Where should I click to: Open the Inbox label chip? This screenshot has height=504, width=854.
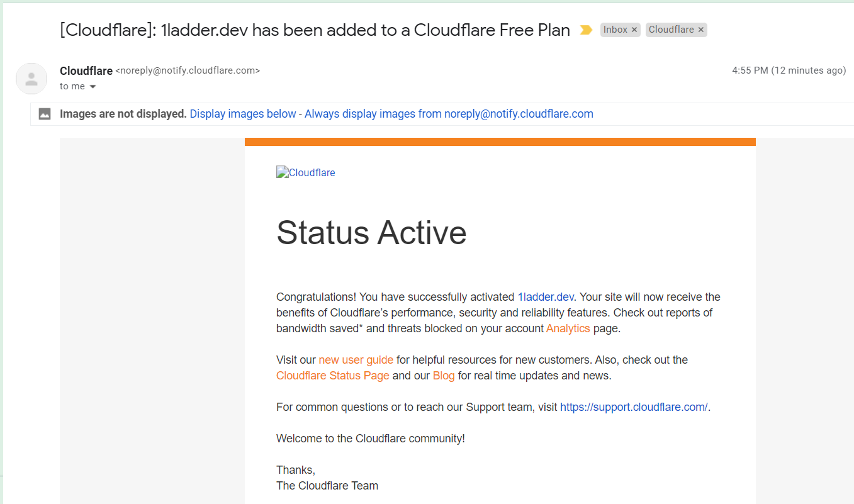[x=615, y=30]
